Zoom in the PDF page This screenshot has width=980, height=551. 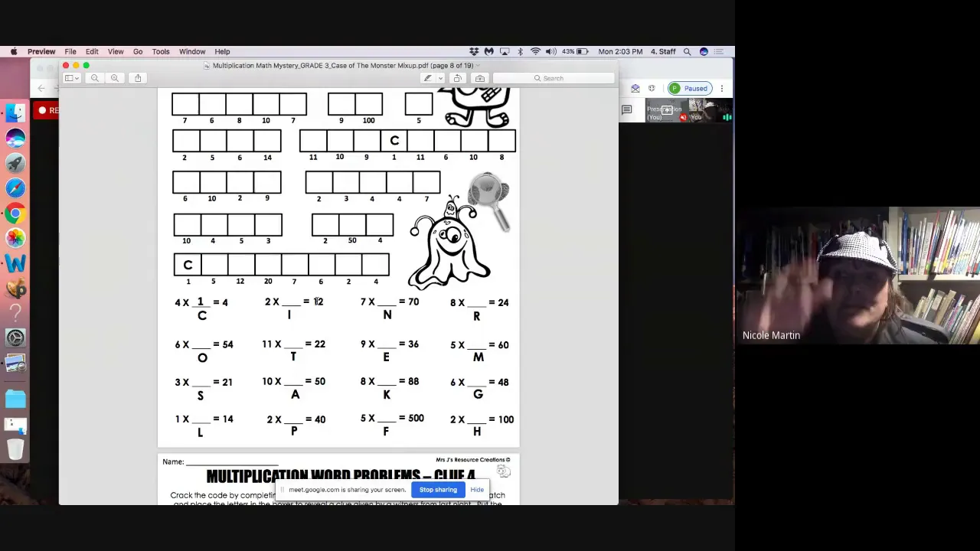point(114,78)
